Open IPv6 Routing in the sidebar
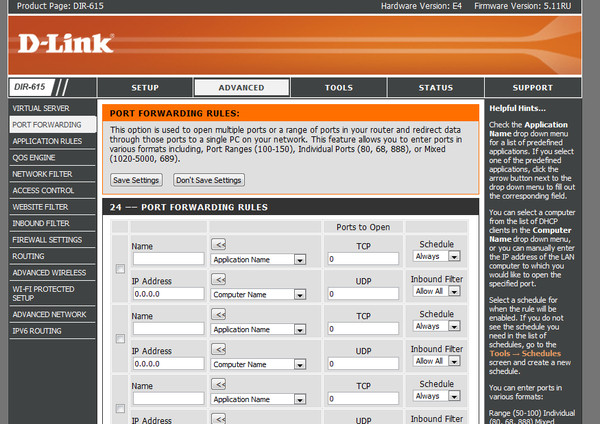600x424 pixels. pyautogui.click(x=52, y=331)
